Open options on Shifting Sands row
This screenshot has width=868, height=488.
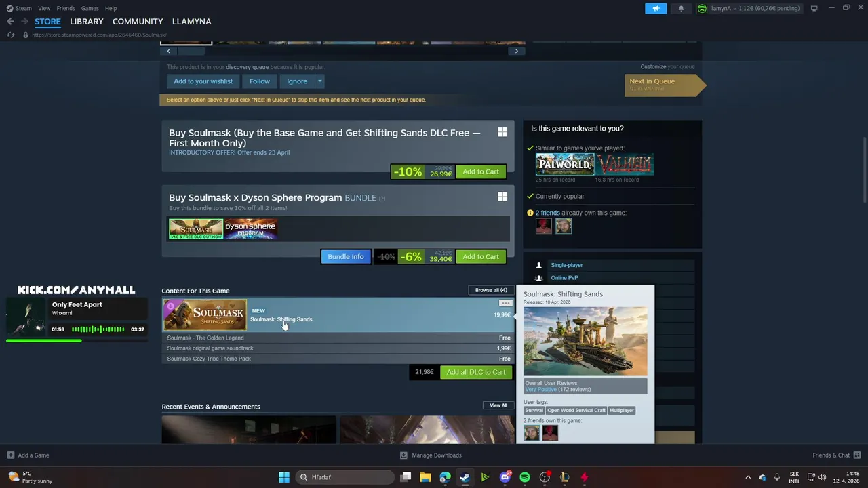pyautogui.click(x=505, y=303)
